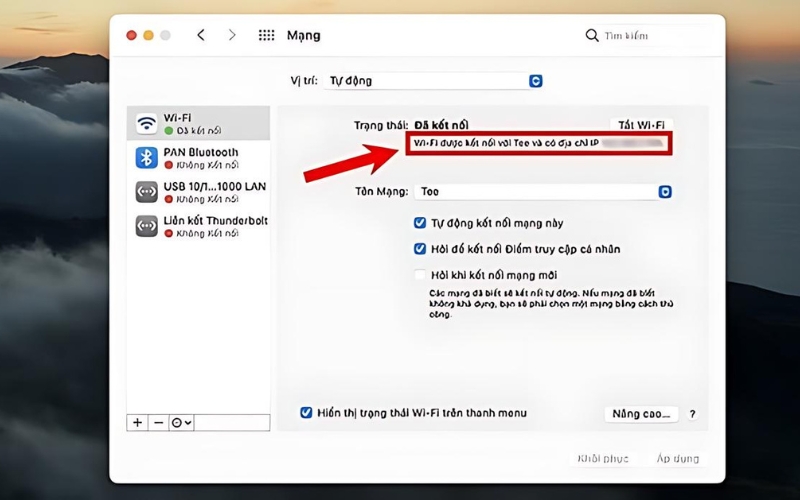Image resolution: width=800 pixels, height=500 pixels.
Task: Go back with the left chevron
Action: point(201,35)
